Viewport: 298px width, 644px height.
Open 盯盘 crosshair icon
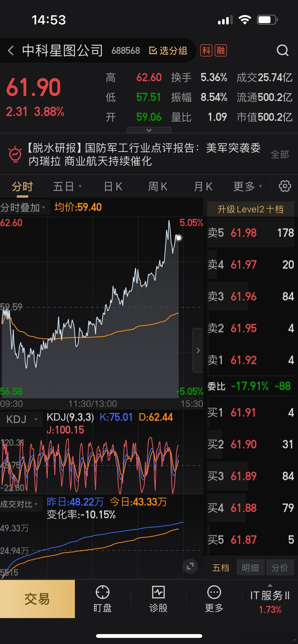click(x=102, y=592)
